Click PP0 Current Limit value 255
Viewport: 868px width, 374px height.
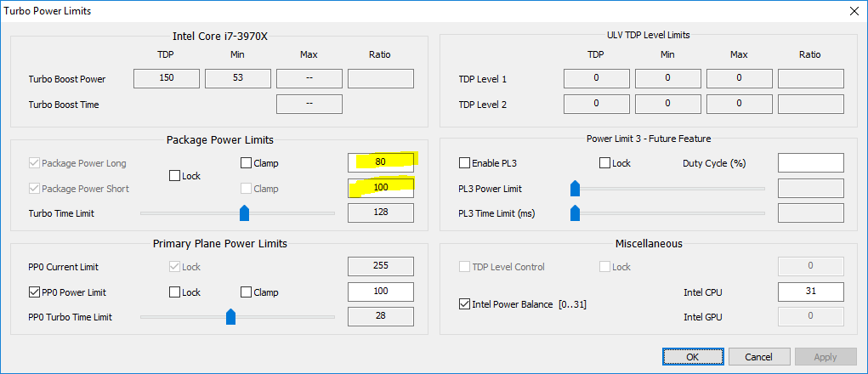[x=380, y=266]
